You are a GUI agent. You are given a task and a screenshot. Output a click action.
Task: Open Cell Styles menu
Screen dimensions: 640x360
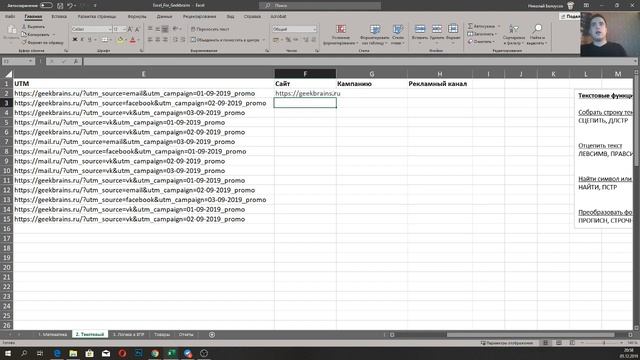[x=398, y=34]
